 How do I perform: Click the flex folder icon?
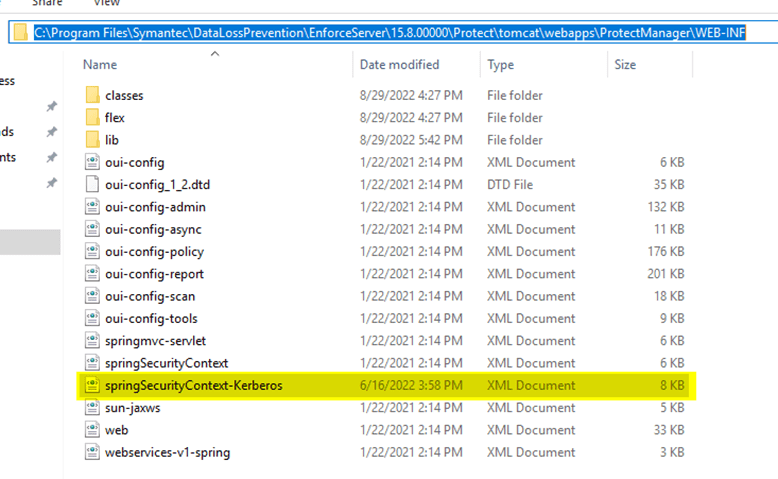(x=92, y=118)
